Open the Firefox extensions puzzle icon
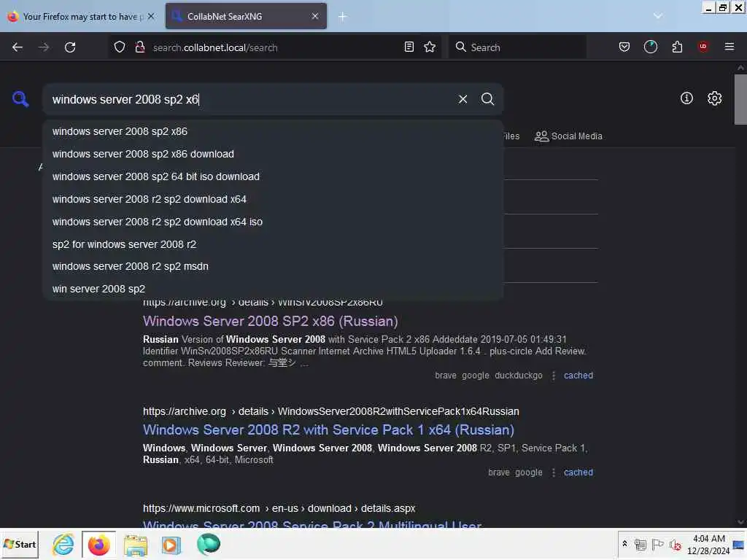747x560 pixels. coord(677,47)
